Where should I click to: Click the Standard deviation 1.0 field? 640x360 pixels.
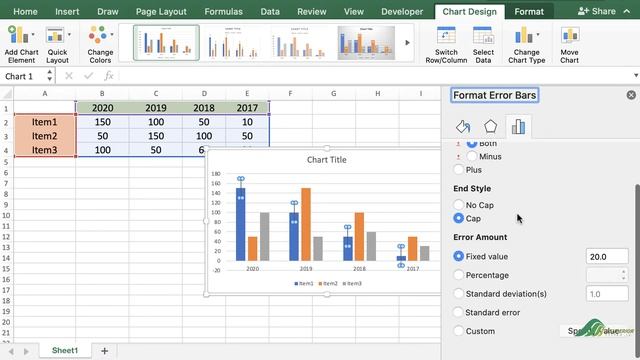[x=607, y=294]
